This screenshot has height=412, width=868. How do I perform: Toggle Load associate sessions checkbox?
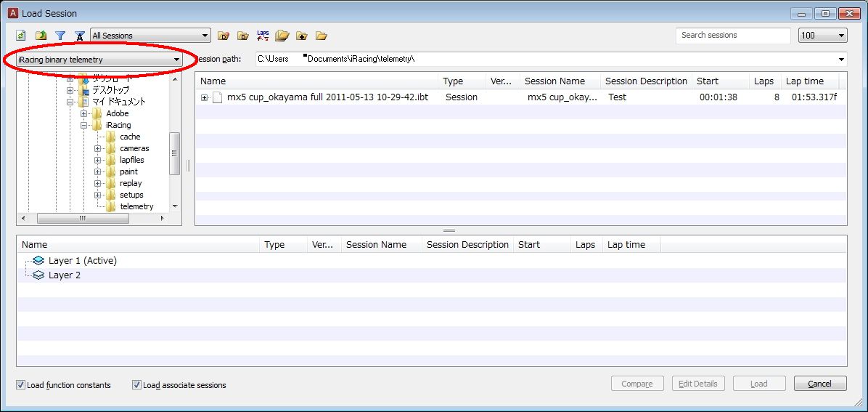click(x=136, y=385)
